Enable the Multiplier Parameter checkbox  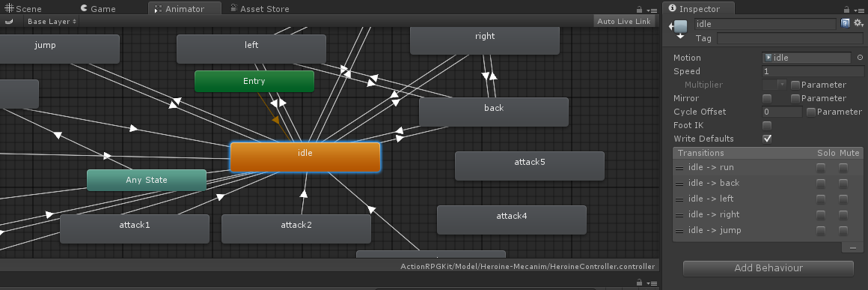[x=795, y=85]
